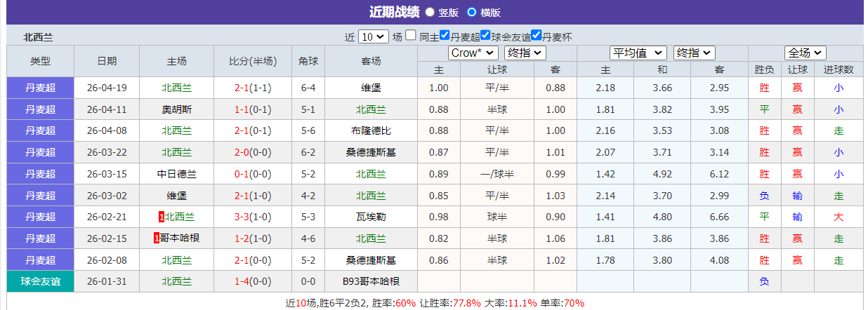Click the away team 布隆德比
868x310 pixels.
[371, 130]
